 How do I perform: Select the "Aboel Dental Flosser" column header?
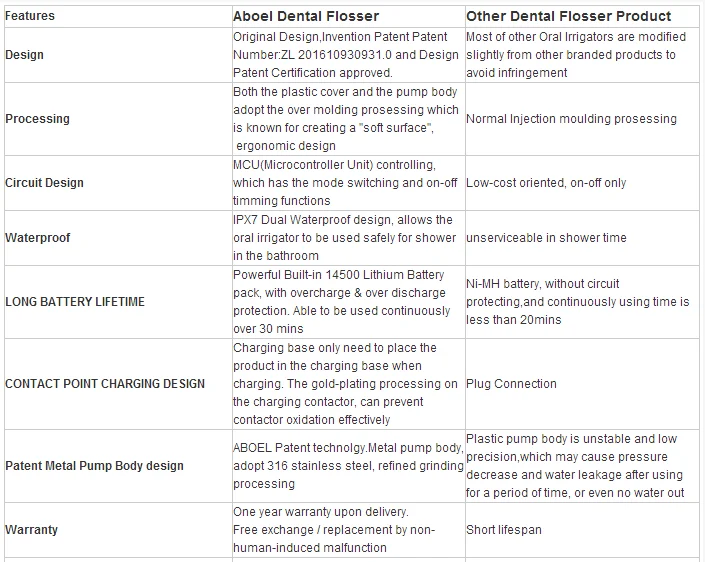tap(304, 16)
